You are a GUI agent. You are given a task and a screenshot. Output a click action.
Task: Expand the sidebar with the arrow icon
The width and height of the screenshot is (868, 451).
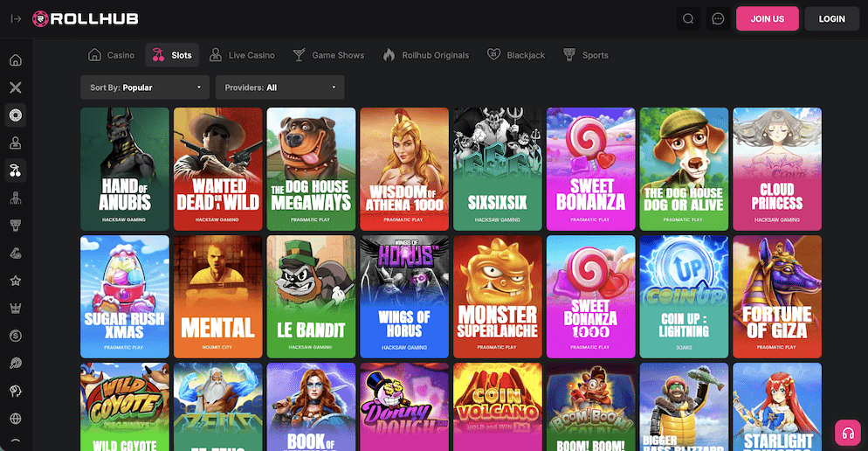(x=16, y=19)
